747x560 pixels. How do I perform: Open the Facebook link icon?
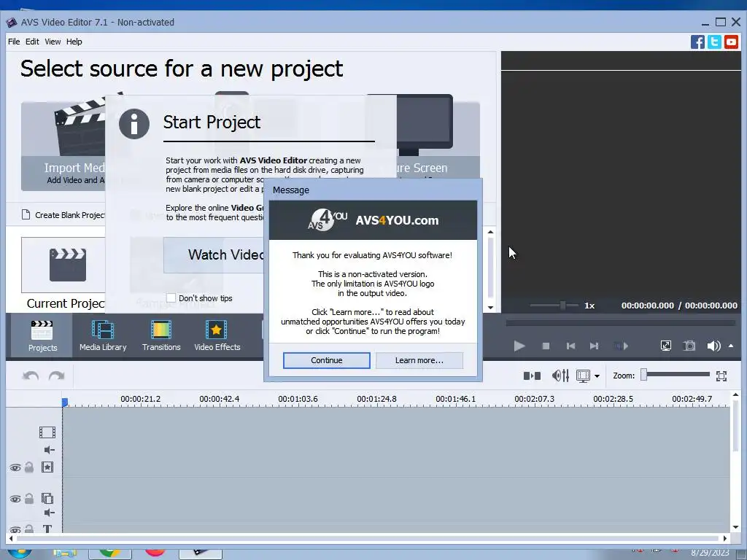click(x=697, y=42)
